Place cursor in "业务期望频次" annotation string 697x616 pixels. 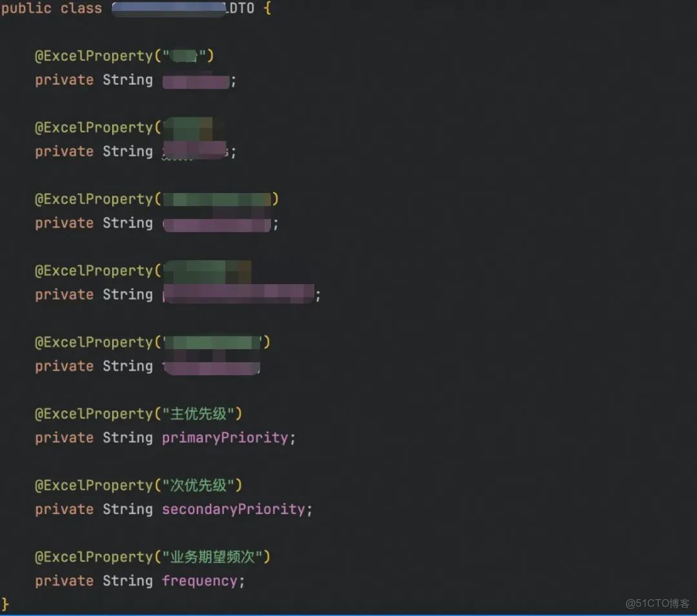coord(212,557)
